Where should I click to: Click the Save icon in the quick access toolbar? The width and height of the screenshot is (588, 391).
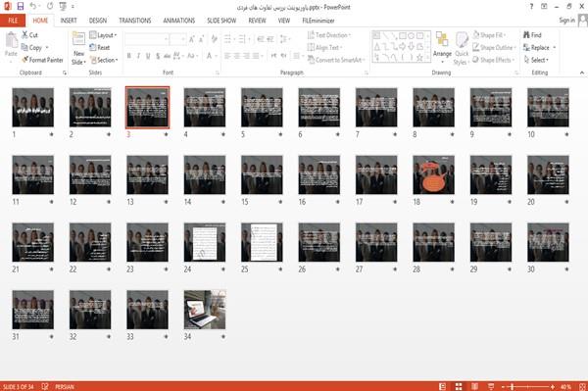(21, 7)
